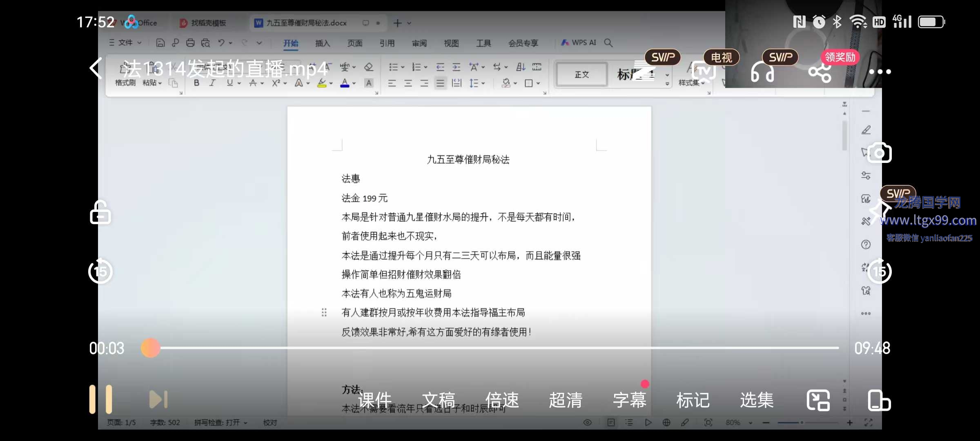The image size is (980, 441).
Task: Take a video screenshot with the camera icon
Action: tap(880, 153)
